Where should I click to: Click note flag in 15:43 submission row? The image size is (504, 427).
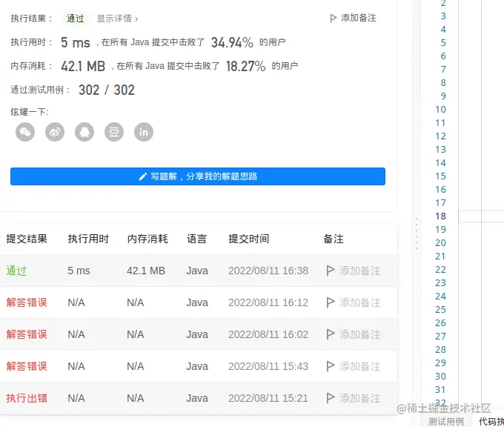coord(330,366)
